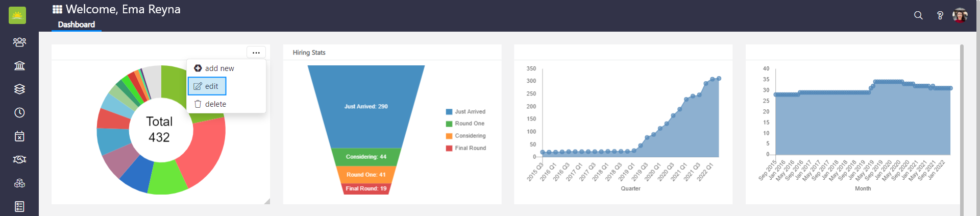Select 'add new' from the widget menu

pos(214,68)
